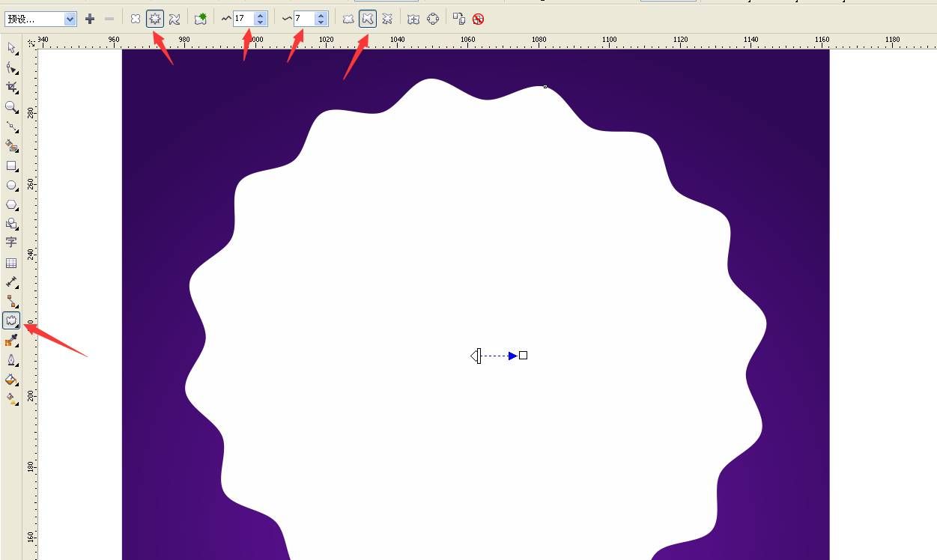
Task: Click the Copy Distortion Properties icon
Action: coord(458,19)
